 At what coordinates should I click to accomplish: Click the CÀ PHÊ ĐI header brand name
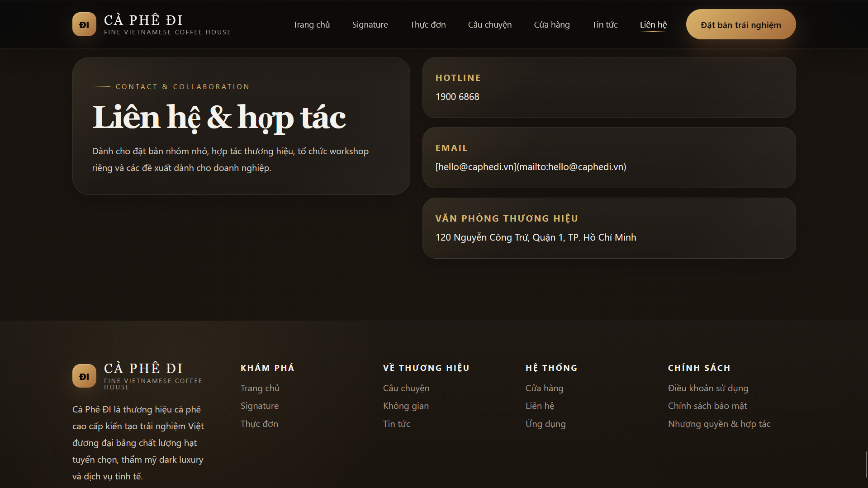point(143,20)
